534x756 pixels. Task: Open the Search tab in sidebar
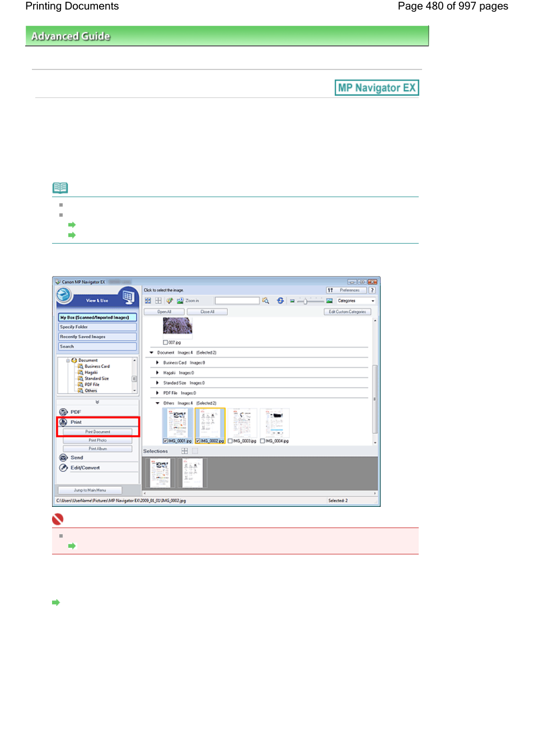[x=97, y=347]
